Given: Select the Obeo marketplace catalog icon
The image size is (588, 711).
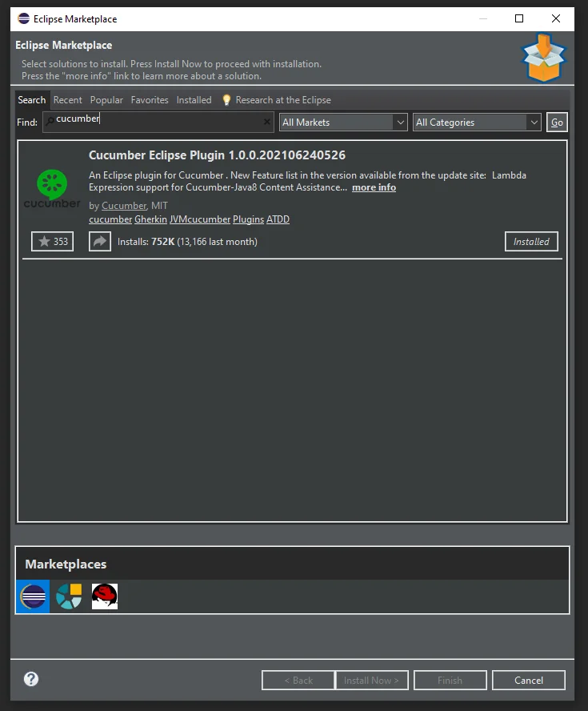Looking at the screenshot, I should [x=69, y=597].
